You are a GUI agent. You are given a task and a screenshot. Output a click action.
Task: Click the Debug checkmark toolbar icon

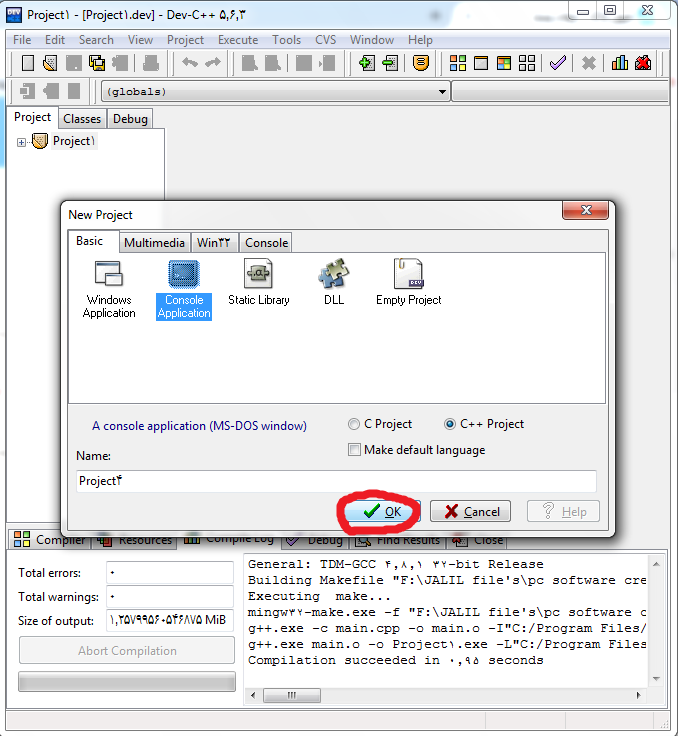(558, 62)
